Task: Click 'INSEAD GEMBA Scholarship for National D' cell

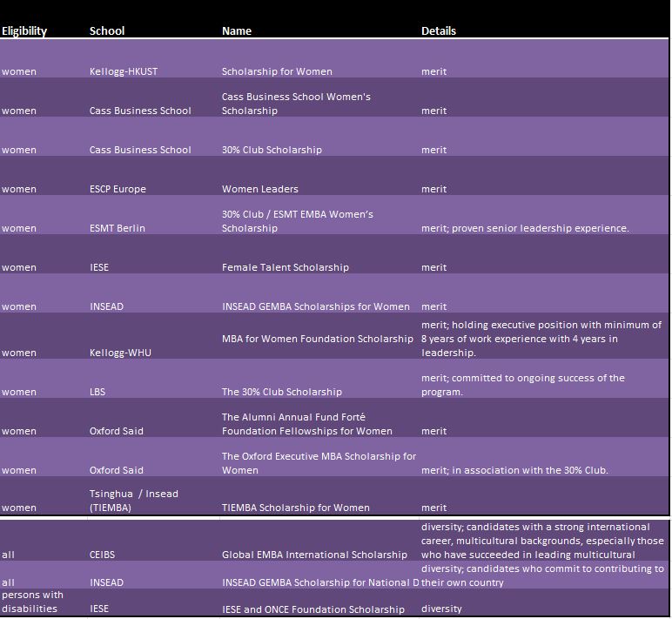Action: [320, 582]
